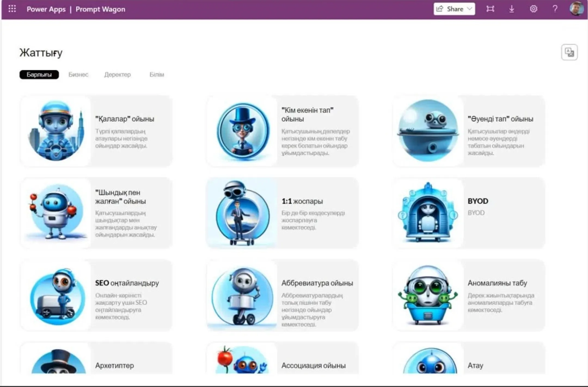Click the Аномалияны табу robot image

pyautogui.click(x=428, y=295)
